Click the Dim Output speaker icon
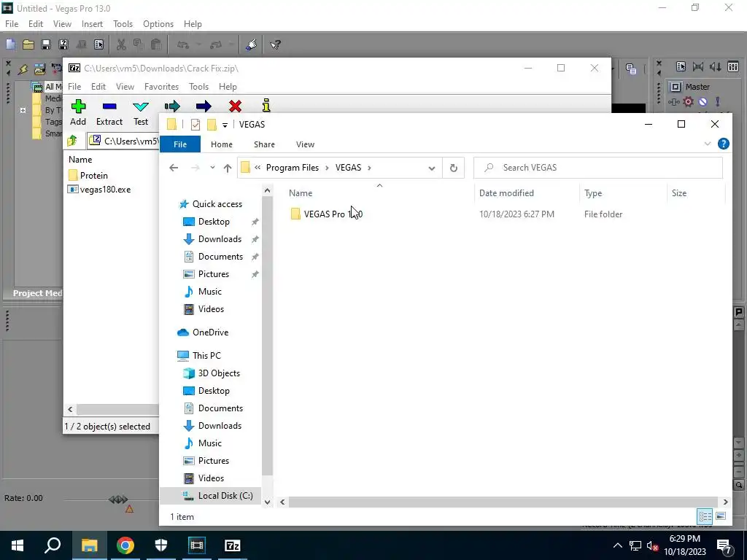Viewport: 747px width, 560px height. (715, 66)
